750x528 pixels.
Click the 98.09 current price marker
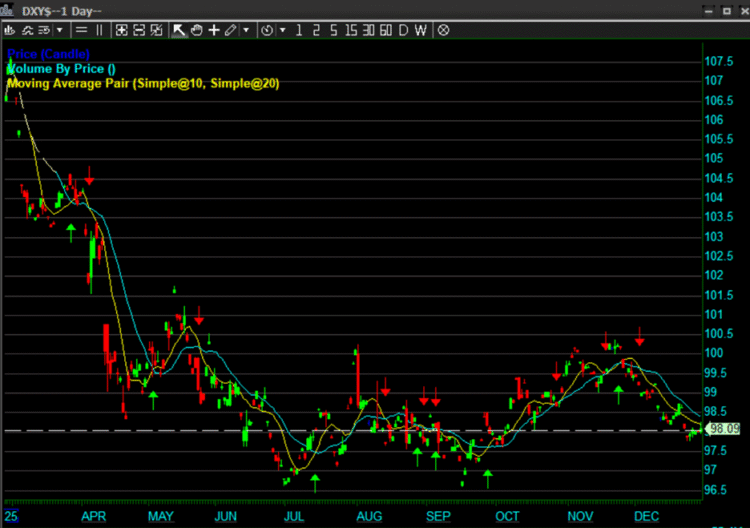(x=723, y=429)
